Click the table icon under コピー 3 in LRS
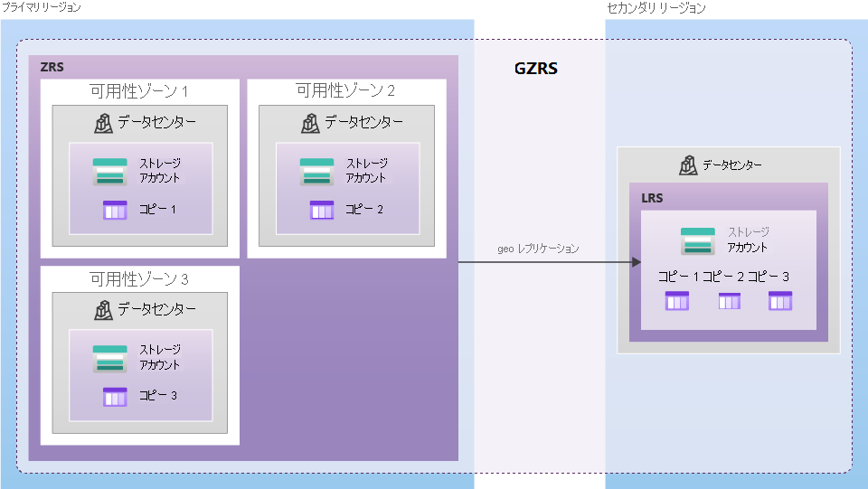 point(780,301)
